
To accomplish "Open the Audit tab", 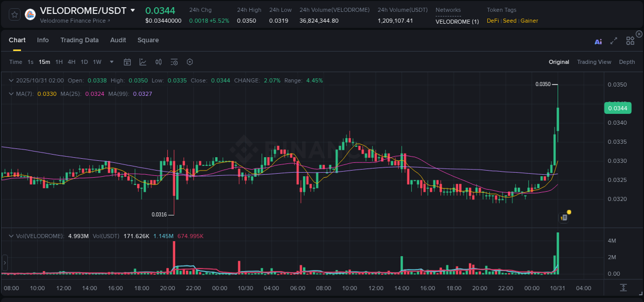I will (x=118, y=40).
